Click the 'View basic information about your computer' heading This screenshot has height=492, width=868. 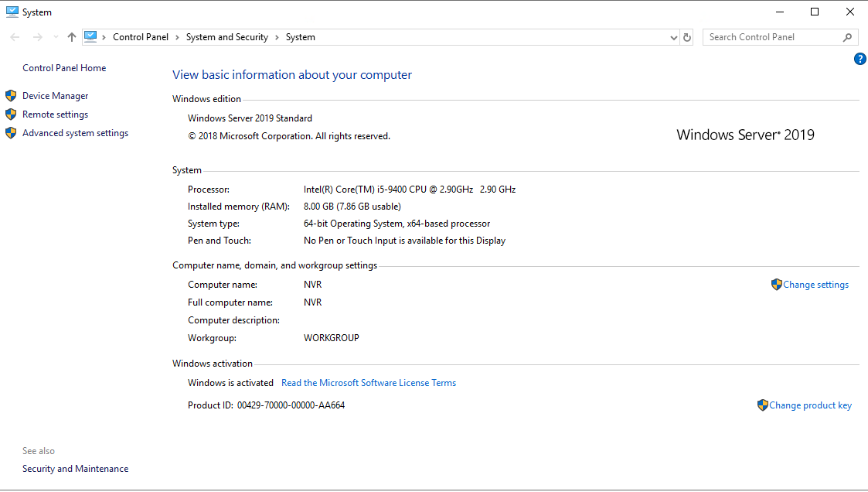292,75
